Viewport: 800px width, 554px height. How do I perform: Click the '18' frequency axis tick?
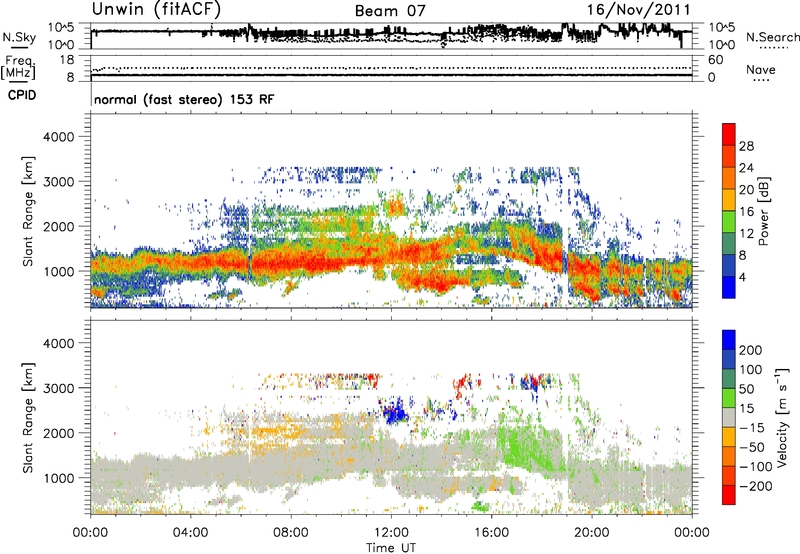[67, 60]
